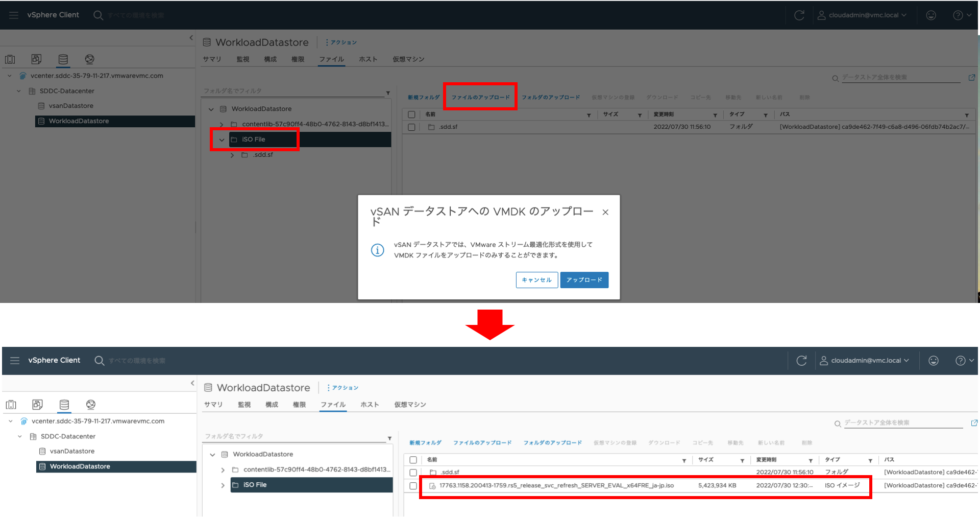This screenshot has width=980, height=517.
Task: Close the vSAN VMDK upload dialog
Action: [605, 212]
